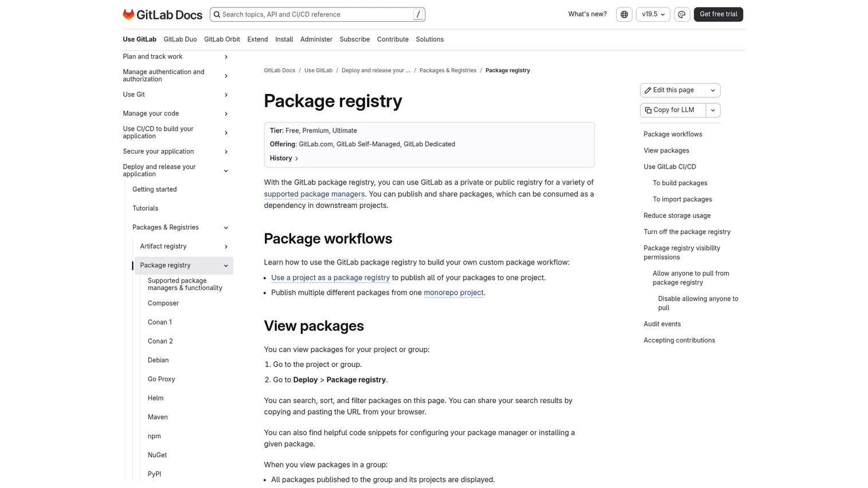Click the Get free trial button
868x488 pixels.
[x=718, y=14]
